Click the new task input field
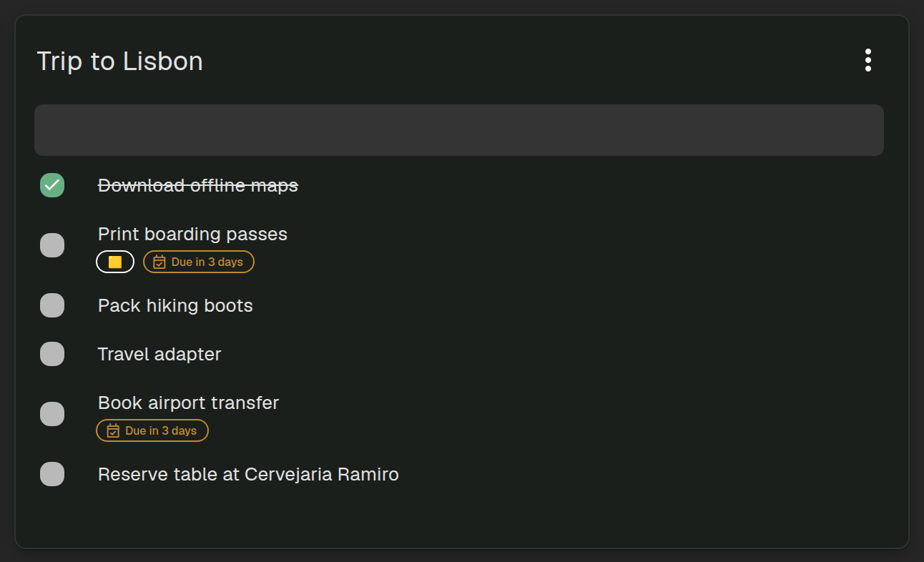Screen dimensions: 924x562 [x=459, y=130]
